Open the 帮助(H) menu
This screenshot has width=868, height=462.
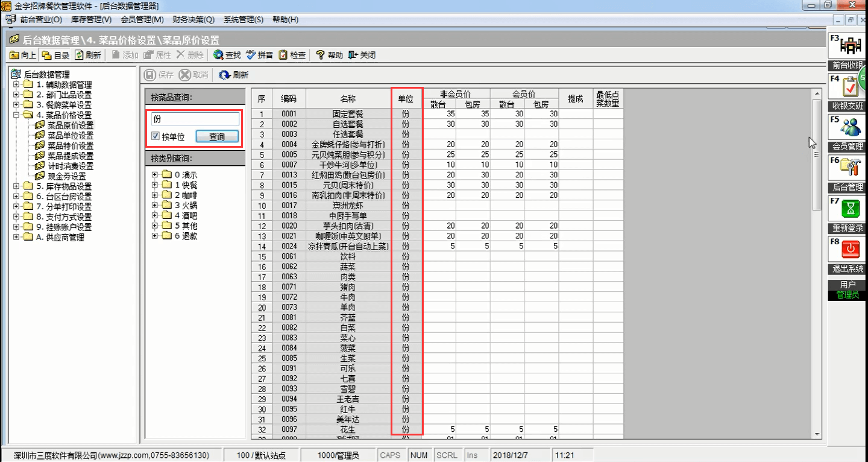[x=285, y=19]
